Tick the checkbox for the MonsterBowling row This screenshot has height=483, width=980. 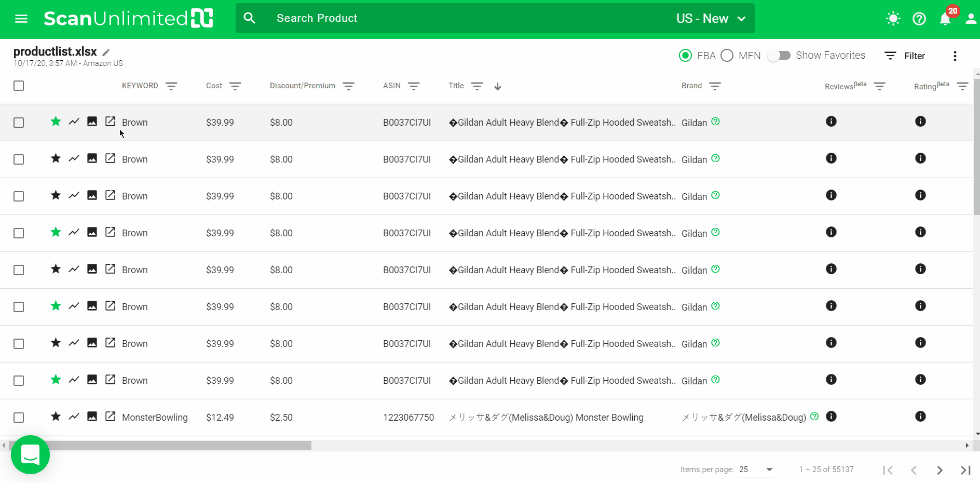tap(19, 418)
